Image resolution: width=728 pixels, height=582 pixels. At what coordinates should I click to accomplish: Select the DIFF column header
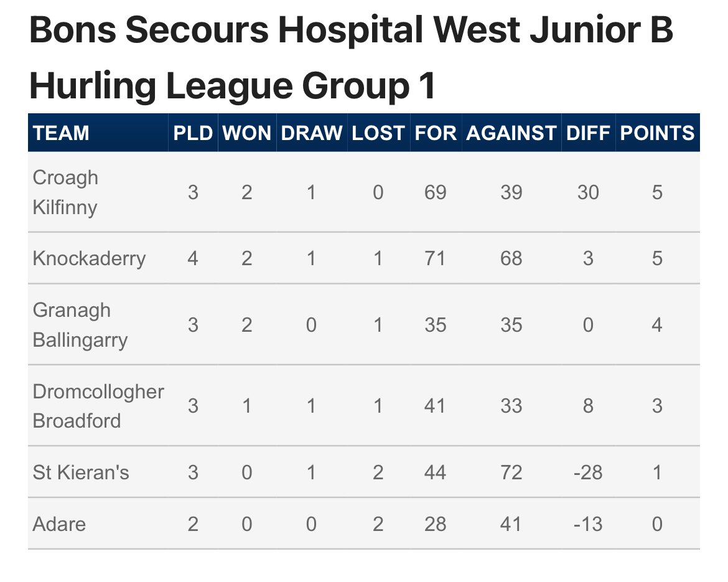tap(588, 133)
